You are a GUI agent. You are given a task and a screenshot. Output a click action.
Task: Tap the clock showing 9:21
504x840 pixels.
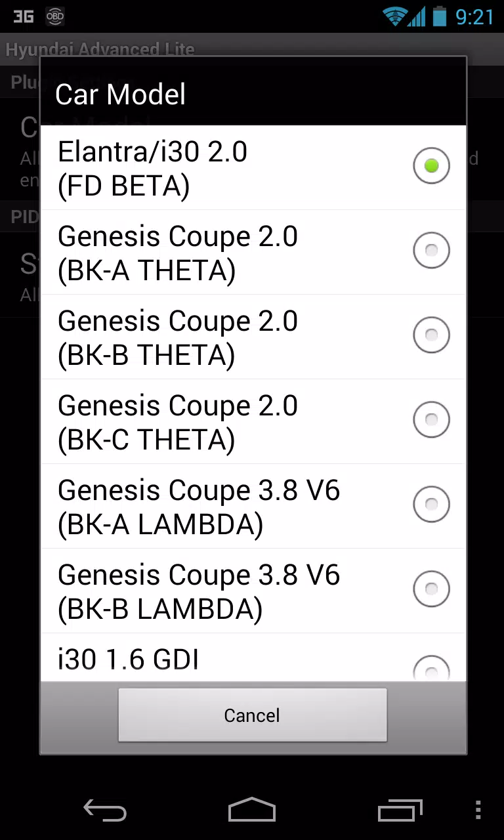click(x=474, y=16)
